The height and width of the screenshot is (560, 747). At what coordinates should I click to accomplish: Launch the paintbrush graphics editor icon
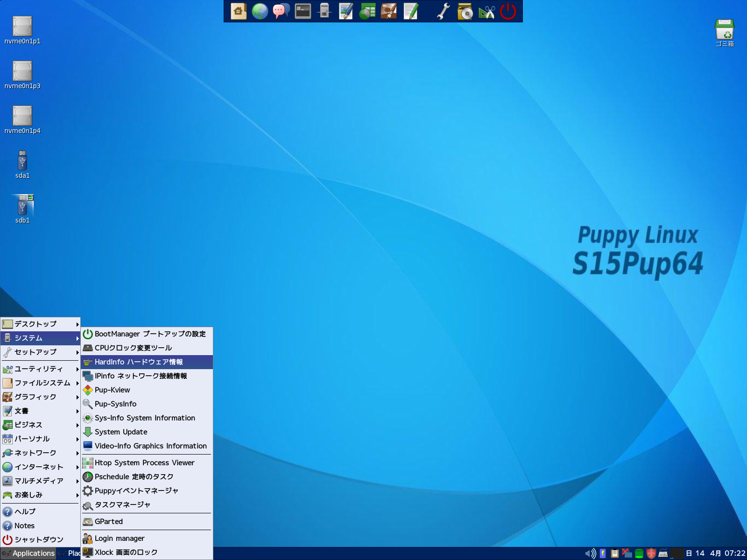coord(388,11)
